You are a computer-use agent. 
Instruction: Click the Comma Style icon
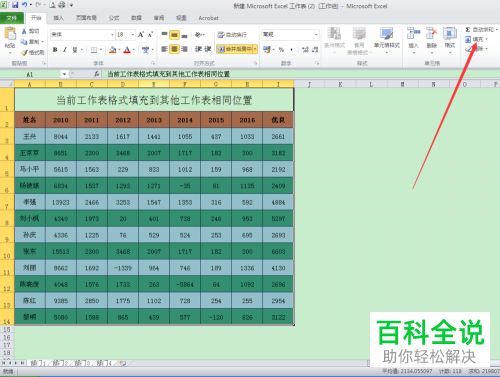click(291, 49)
